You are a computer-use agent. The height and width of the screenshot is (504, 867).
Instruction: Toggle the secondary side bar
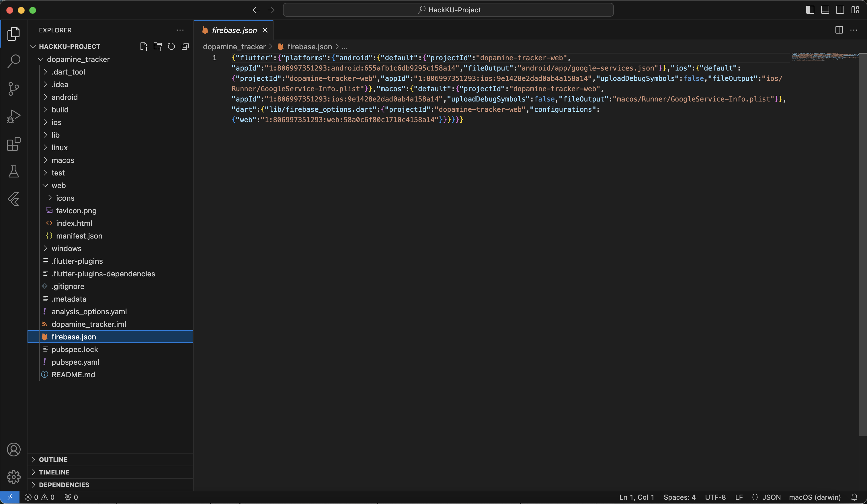click(x=840, y=10)
